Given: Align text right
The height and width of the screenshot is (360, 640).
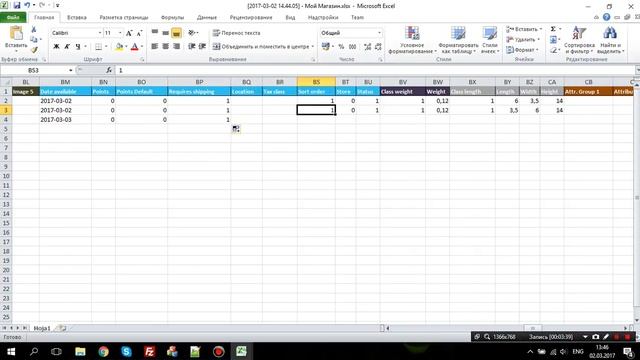Looking at the screenshot, I should coord(176,47).
